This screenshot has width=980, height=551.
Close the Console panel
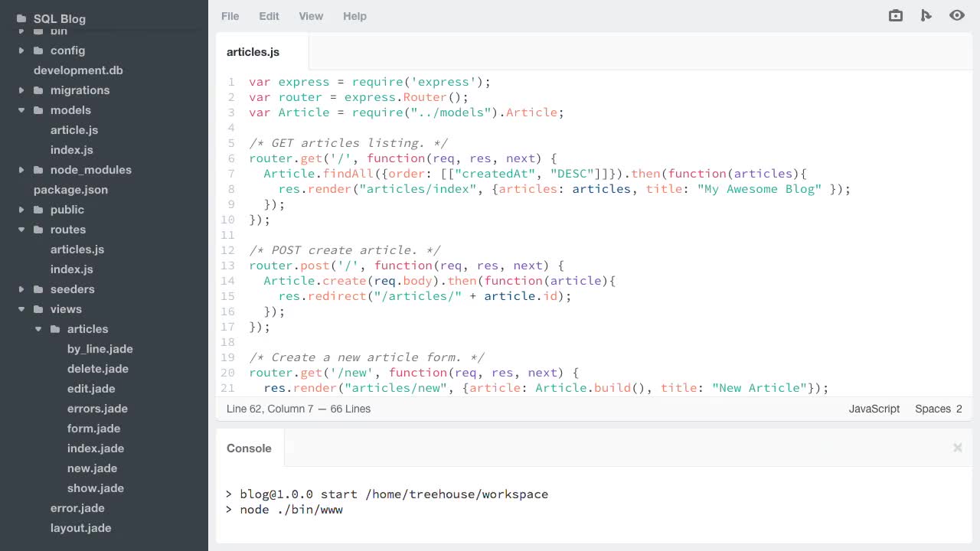pyautogui.click(x=957, y=447)
